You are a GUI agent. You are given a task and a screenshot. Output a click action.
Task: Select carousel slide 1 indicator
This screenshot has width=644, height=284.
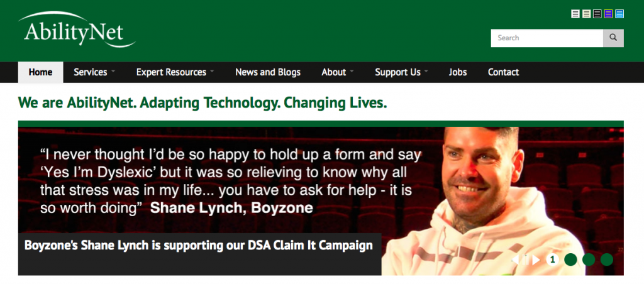(552, 259)
